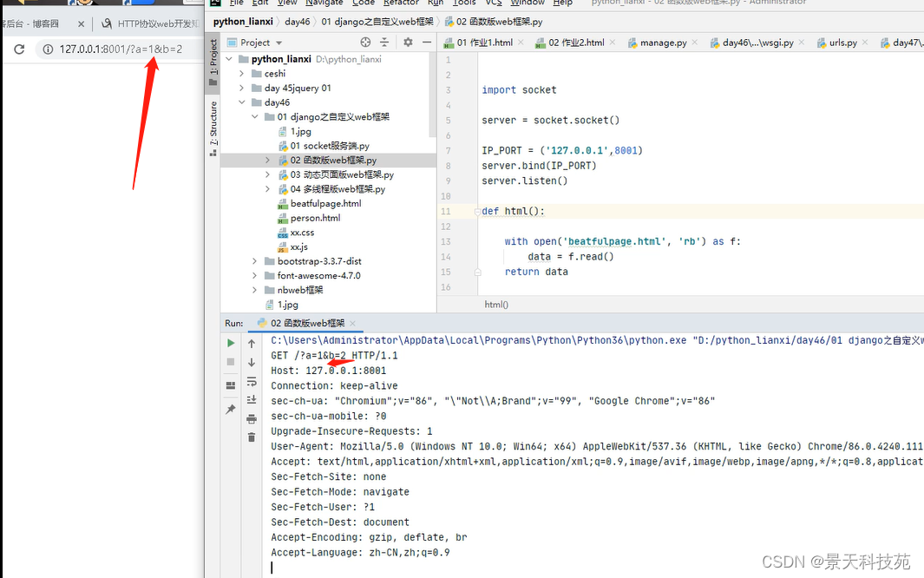
Task: Click the up arrow in Run console toolbar
Action: pyautogui.click(x=252, y=344)
